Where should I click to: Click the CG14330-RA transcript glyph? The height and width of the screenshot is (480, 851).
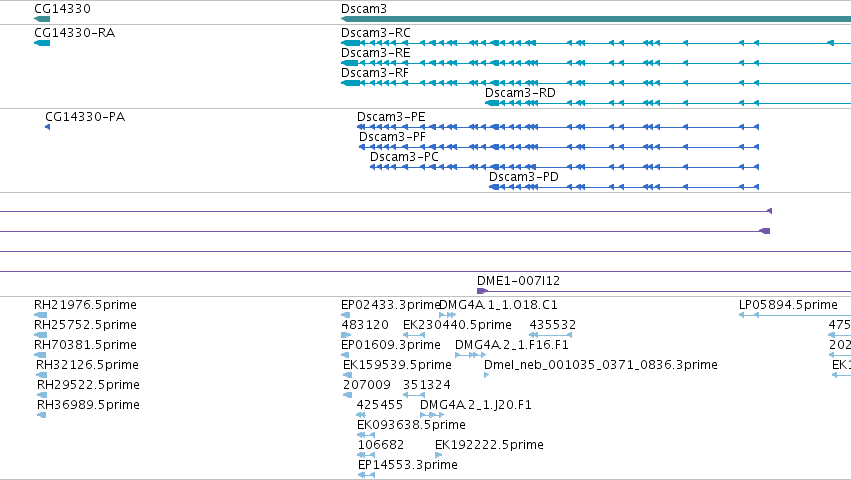point(42,43)
